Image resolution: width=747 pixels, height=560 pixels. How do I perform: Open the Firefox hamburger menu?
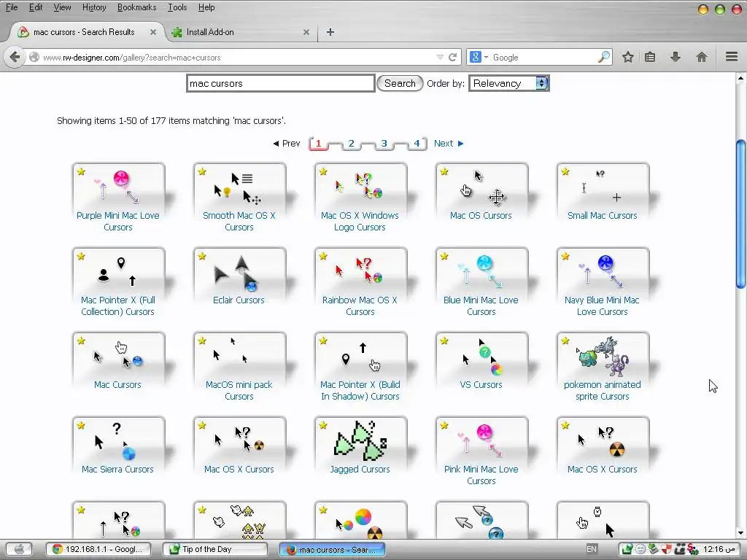pos(732,57)
